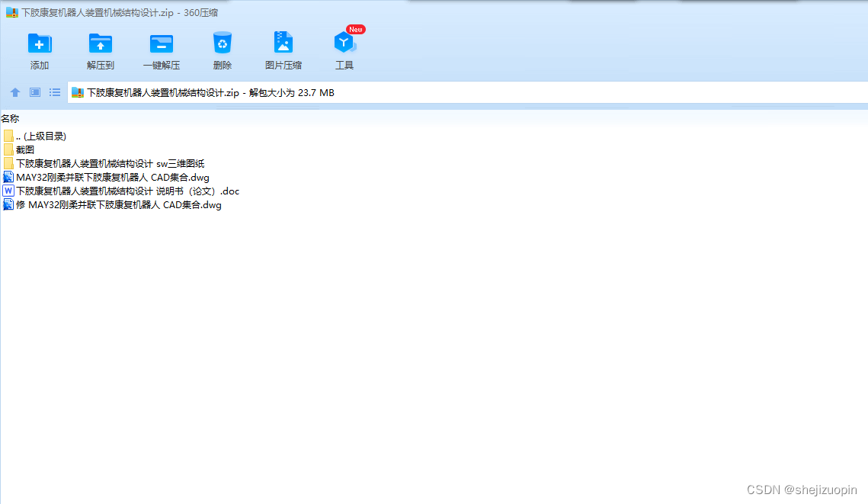
Task: Switch to the thumbnail view icon
Action: tap(35, 92)
